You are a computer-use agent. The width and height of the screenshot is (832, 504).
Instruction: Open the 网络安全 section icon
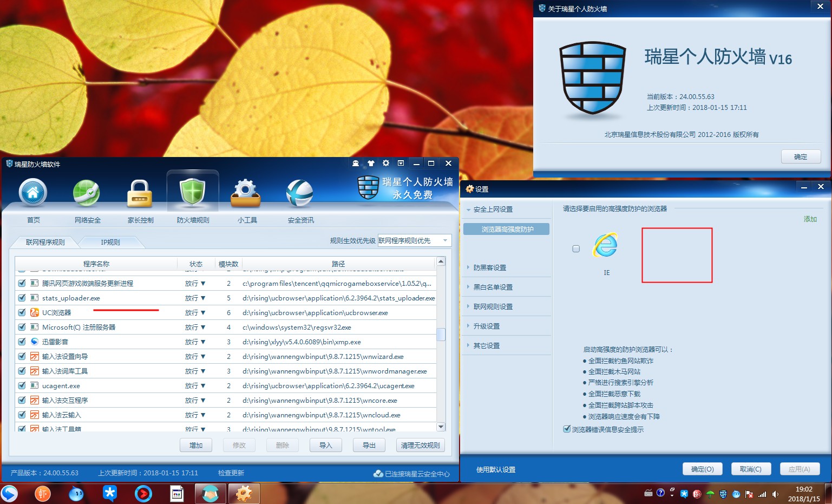tap(87, 193)
